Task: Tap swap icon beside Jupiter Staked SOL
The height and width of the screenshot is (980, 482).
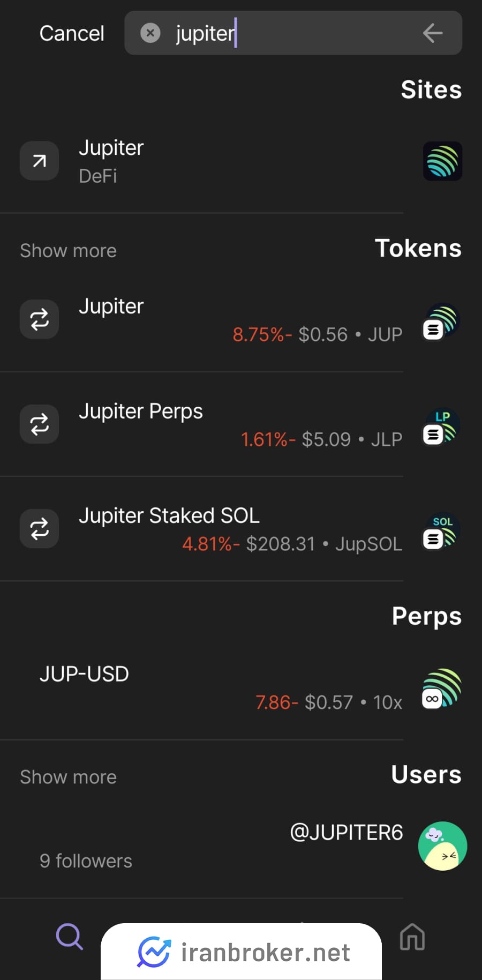Action: click(x=39, y=528)
